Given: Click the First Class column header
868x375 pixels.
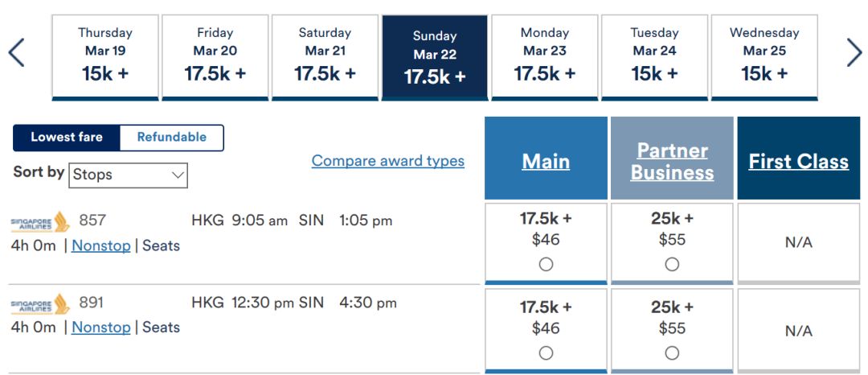Looking at the screenshot, I should [x=799, y=159].
